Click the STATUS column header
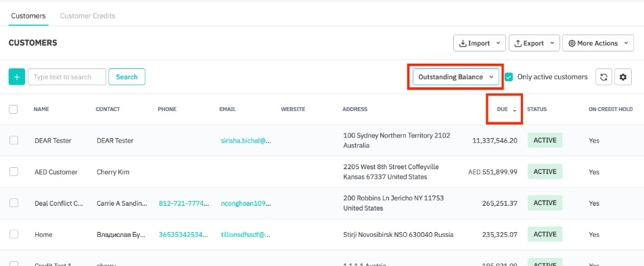 [x=537, y=110]
